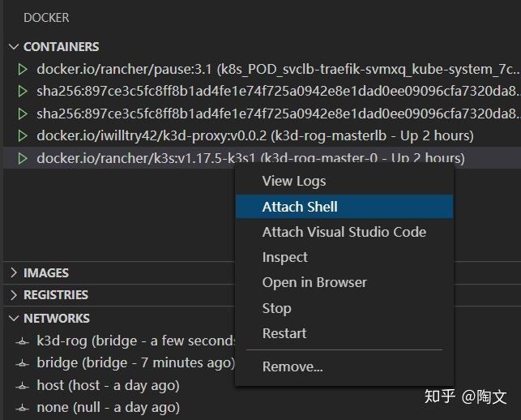Click the network icon beside k3d-rog
Image resolution: width=521 pixels, height=420 pixels.
(22, 341)
